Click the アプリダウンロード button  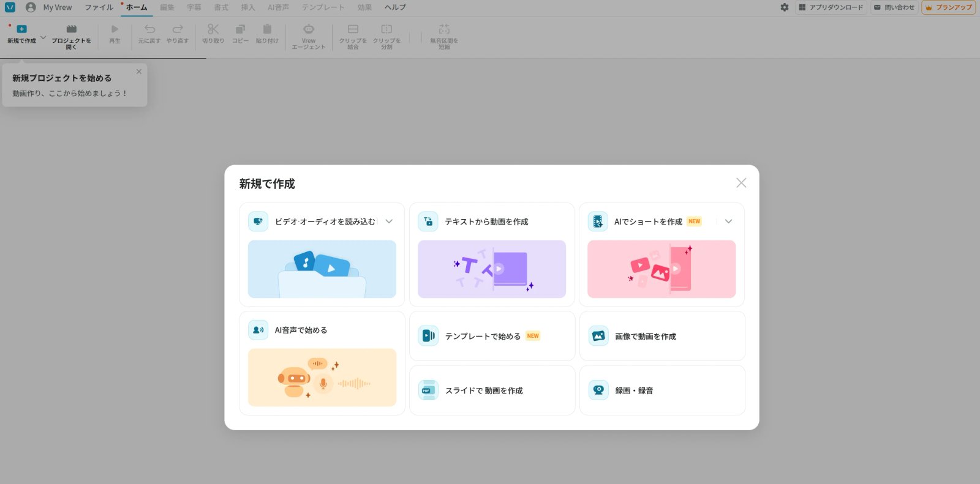(x=831, y=7)
